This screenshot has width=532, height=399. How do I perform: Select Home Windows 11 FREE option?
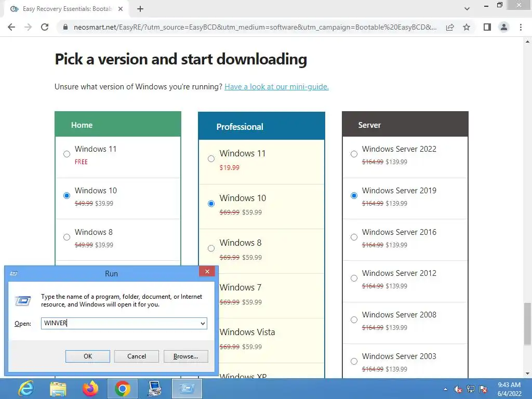pyautogui.click(x=67, y=154)
